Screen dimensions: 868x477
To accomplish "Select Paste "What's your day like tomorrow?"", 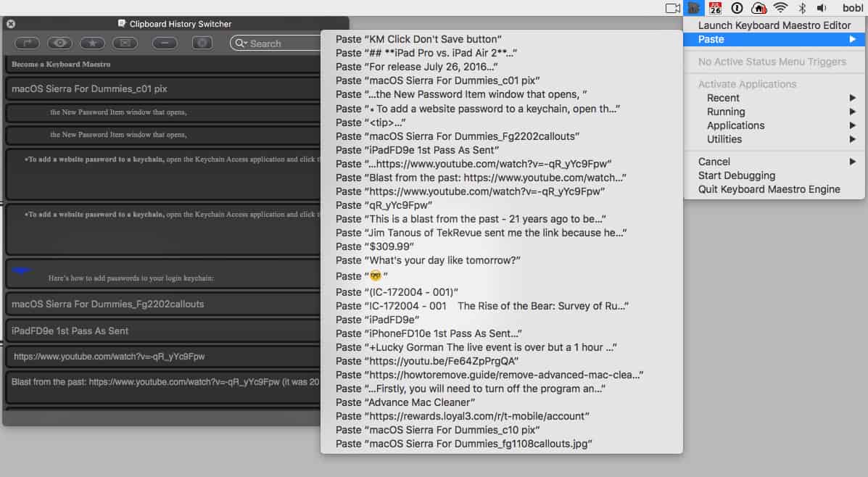I will (501, 261).
